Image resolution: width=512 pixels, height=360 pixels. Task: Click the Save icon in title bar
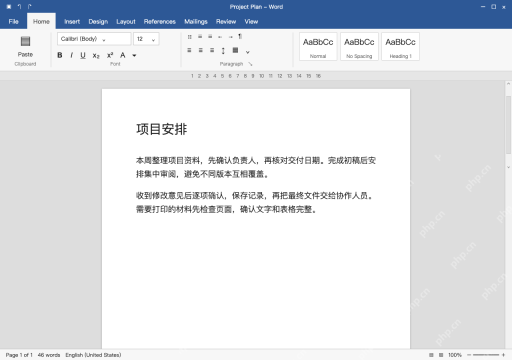click(x=9, y=7)
